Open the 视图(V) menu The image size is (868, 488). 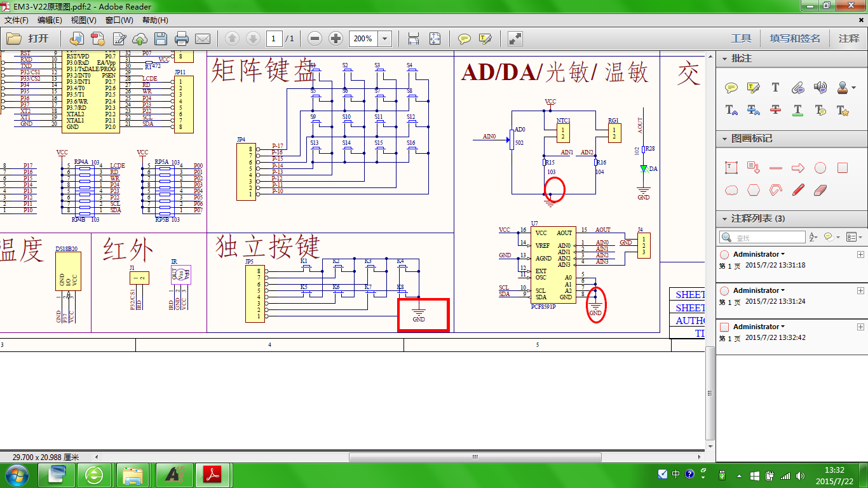(x=83, y=20)
